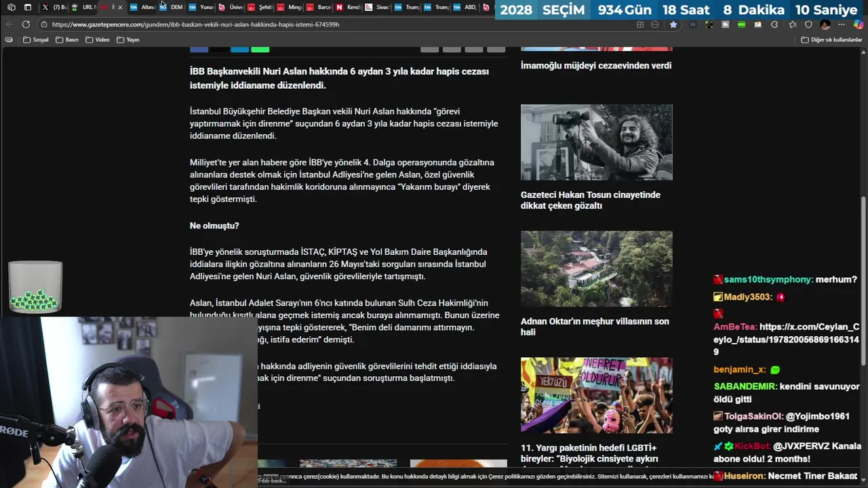Screen dimensions: 868x488
Task: Open the Adnan Oktar'ın meşhur villasının headline
Action: coord(595,327)
